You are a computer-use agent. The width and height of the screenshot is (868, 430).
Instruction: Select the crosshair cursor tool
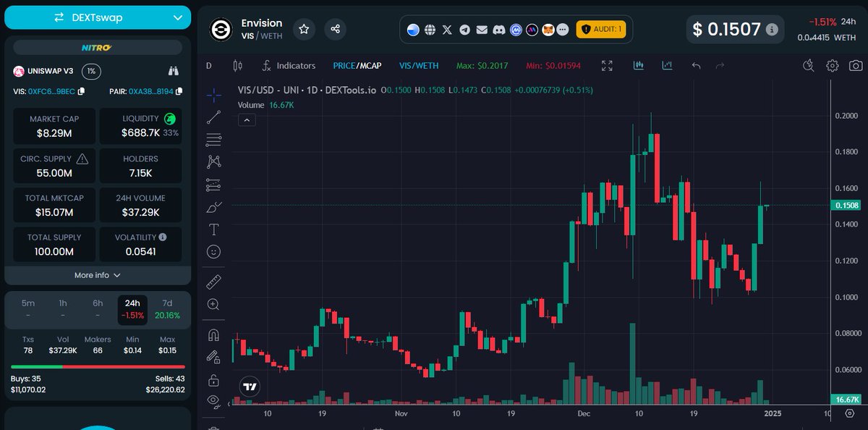(213, 95)
